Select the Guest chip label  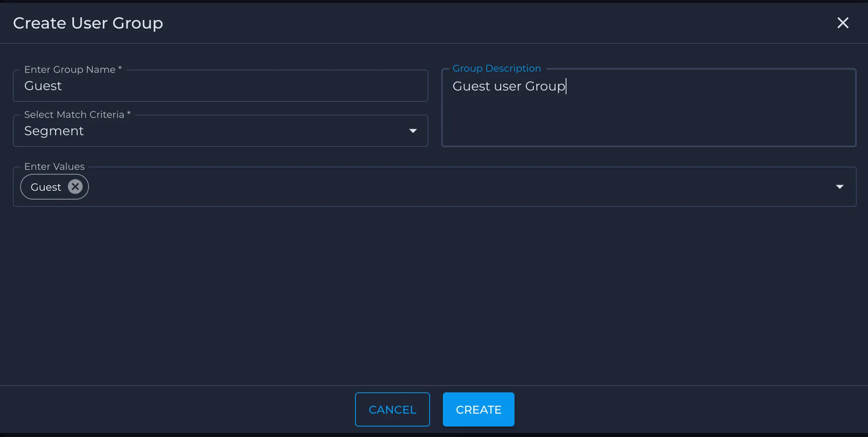tap(46, 187)
